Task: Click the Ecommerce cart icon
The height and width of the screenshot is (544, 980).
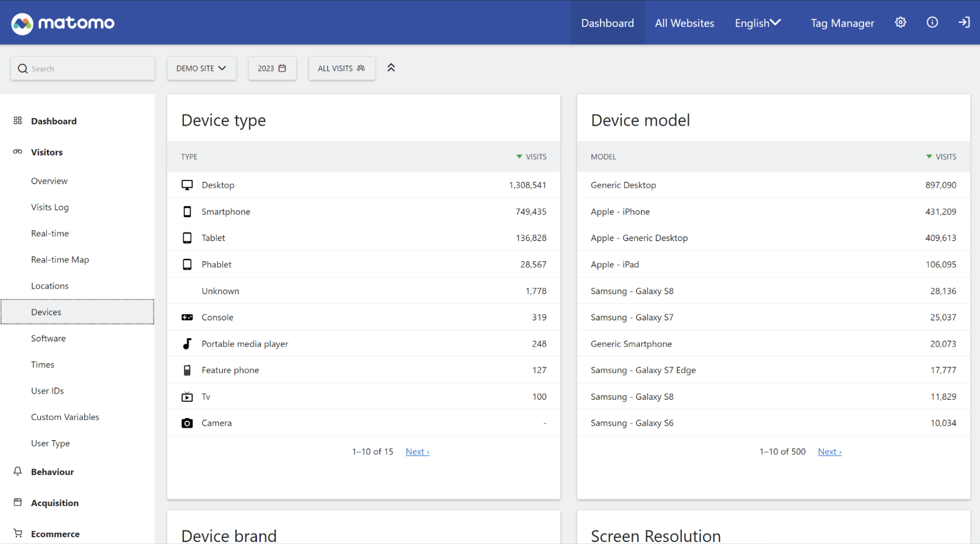Action: point(18,533)
